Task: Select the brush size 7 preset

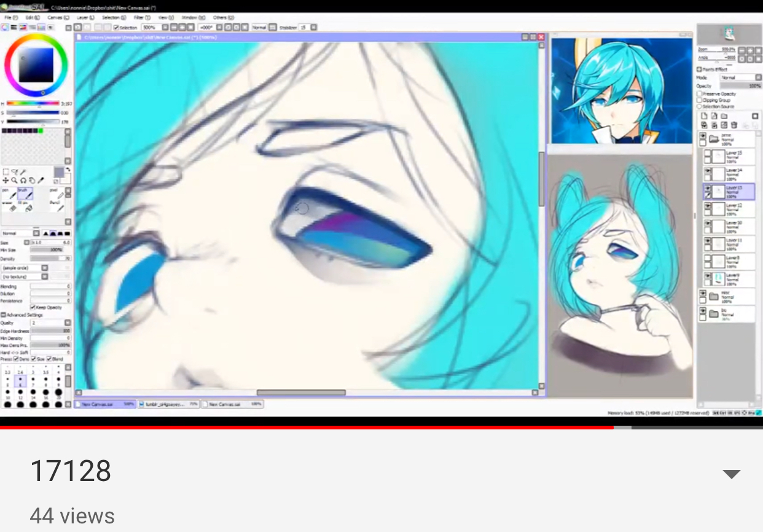Action: pos(33,381)
